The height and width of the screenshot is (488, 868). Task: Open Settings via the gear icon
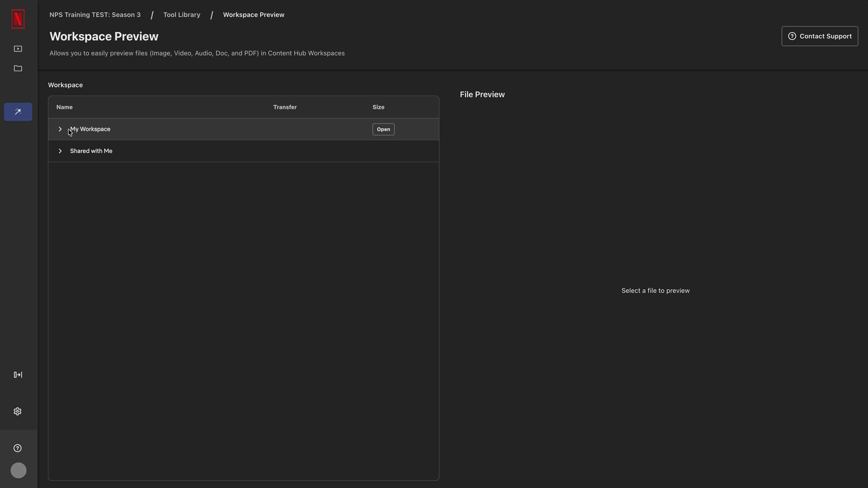click(x=18, y=411)
